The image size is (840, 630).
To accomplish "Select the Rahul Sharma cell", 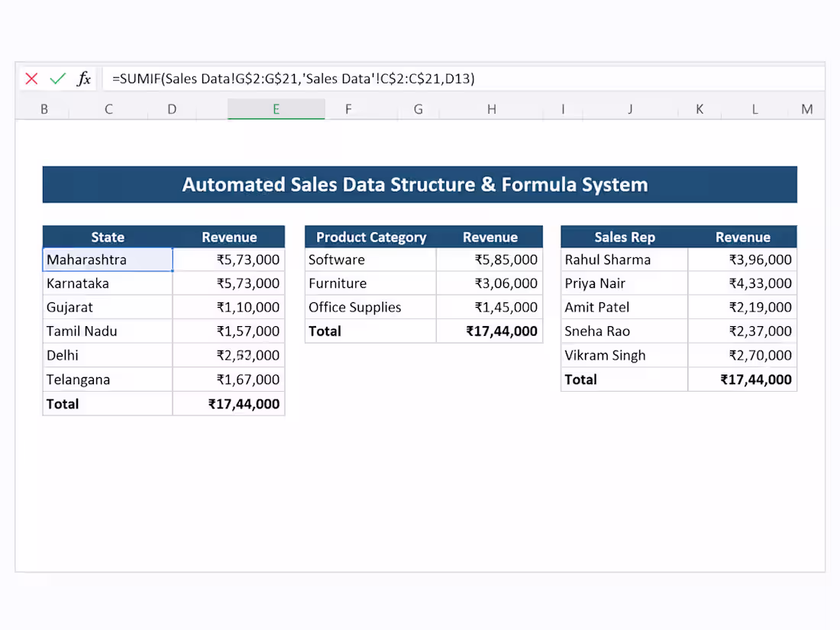I will click(x=625, y=260).
